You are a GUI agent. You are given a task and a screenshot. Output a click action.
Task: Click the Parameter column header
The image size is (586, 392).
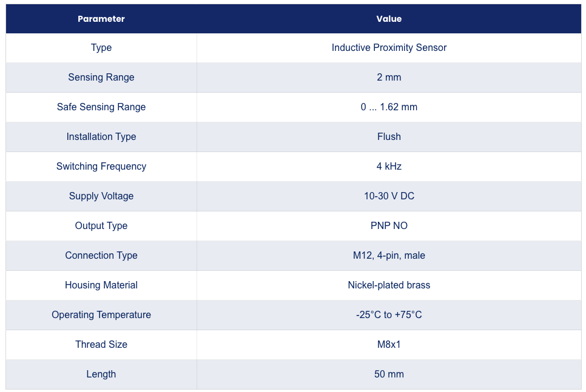tap(101, 19)
